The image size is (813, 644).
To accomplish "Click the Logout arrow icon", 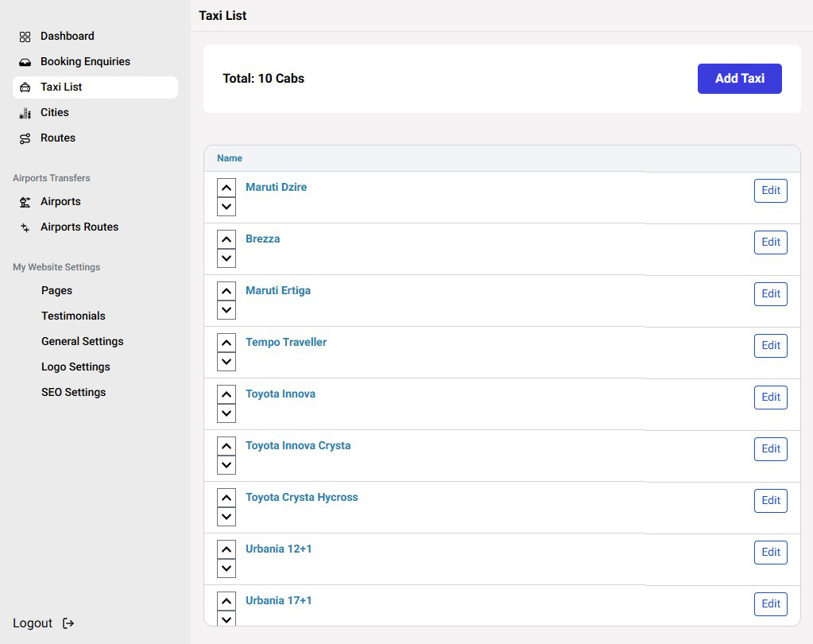I will pyautogui.click(x=68, y=623).
